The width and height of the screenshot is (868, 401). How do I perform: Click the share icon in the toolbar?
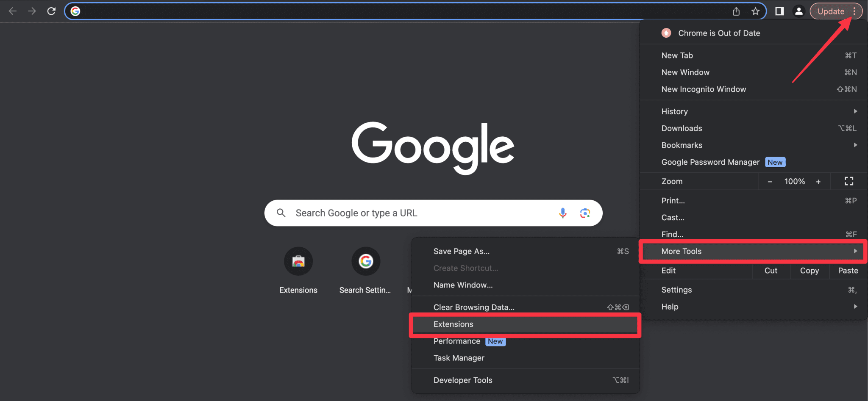click(736, 11)
